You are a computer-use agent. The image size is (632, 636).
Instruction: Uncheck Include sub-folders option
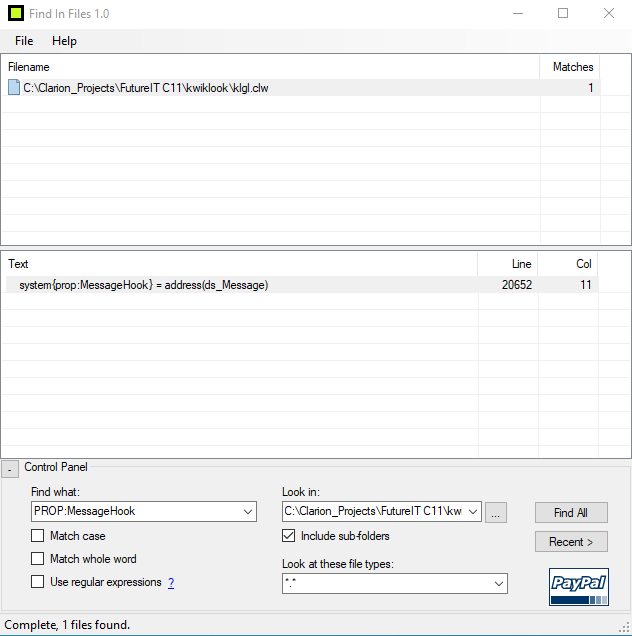(x=289, y=536)
